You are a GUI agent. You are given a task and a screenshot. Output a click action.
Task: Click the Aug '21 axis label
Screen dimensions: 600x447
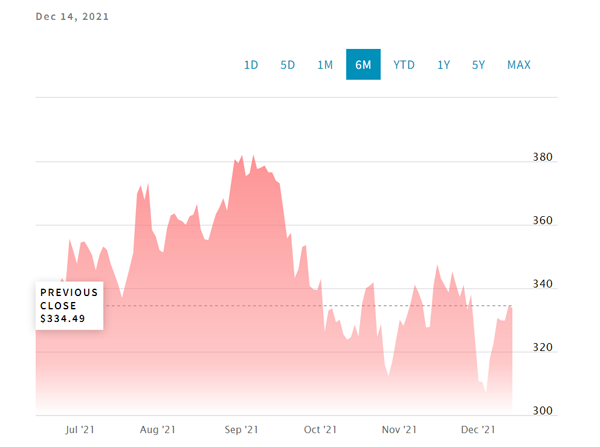pos(158,430)
